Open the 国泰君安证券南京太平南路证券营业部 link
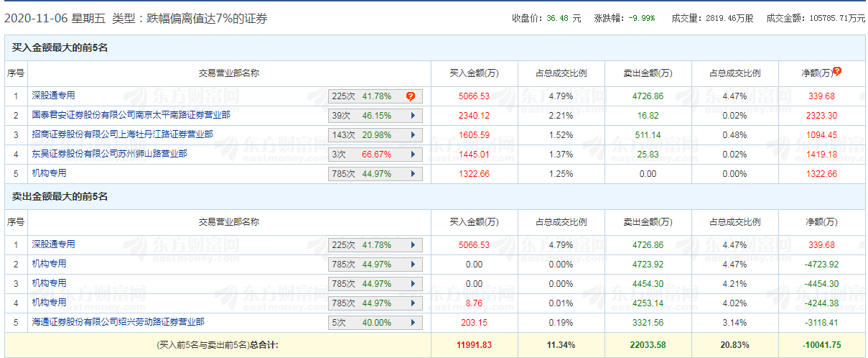Viewport: 868px width, 358px height. 131,114
